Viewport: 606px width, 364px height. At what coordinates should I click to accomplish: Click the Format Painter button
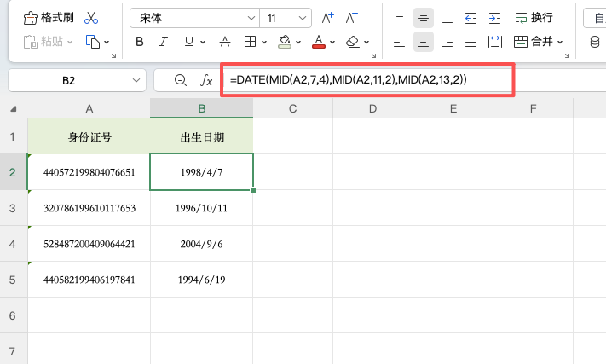[x=49, y=18]
